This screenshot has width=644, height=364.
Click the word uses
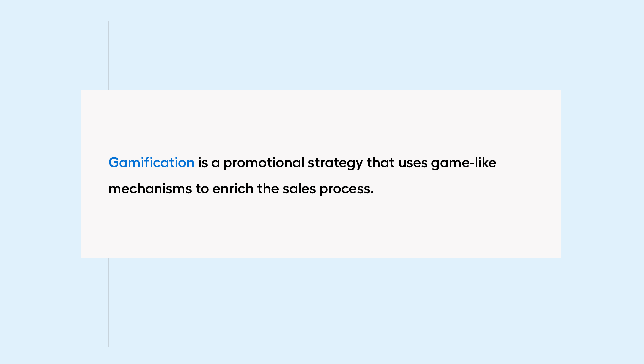[x=413, y=163]
